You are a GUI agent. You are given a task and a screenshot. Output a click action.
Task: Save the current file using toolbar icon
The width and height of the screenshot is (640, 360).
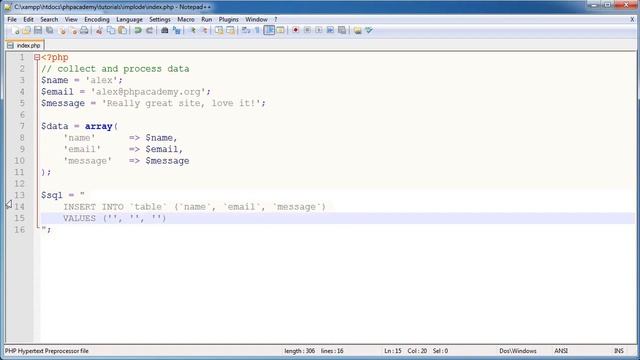(x=38, y=31)
